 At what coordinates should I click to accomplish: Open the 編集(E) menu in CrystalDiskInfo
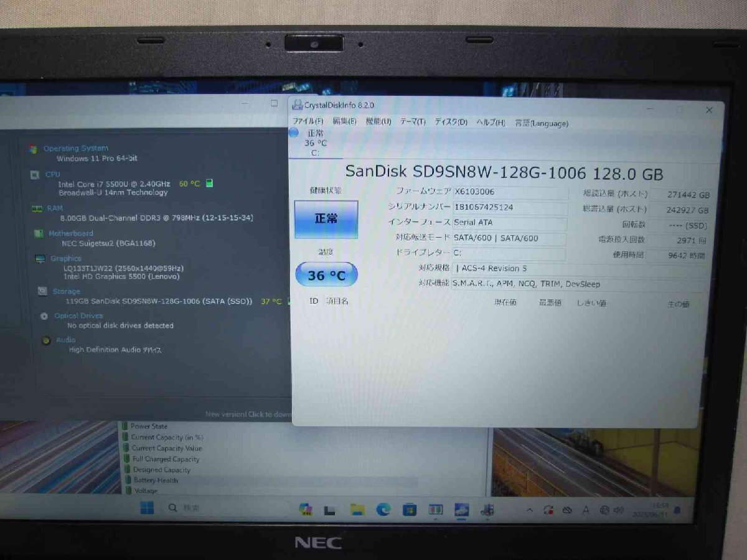pyautogui.click(x=344, y=121)
